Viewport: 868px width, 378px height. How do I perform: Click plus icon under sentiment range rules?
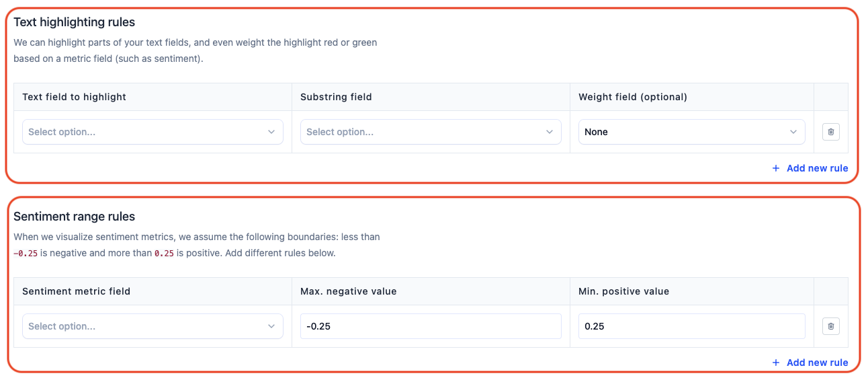(776, 363)
